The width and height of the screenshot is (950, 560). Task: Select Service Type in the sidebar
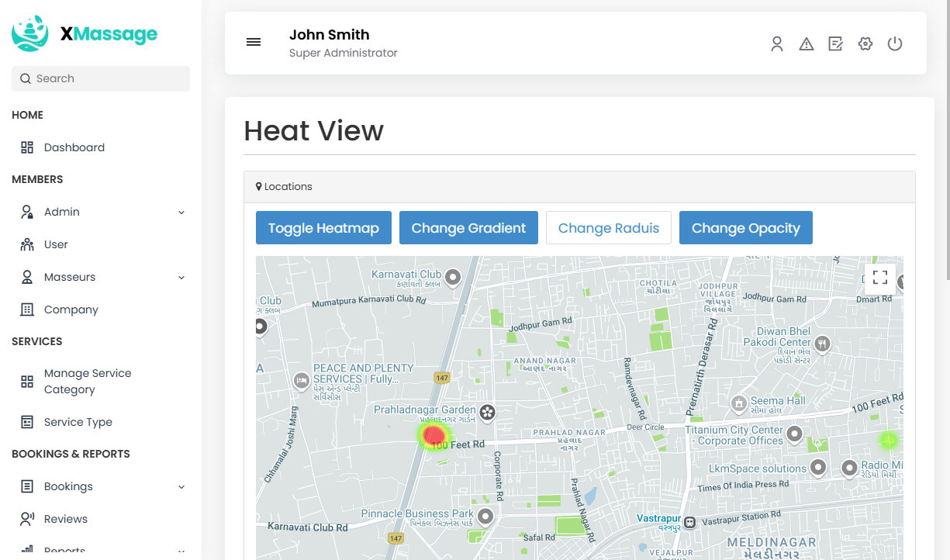coord(78,422)
